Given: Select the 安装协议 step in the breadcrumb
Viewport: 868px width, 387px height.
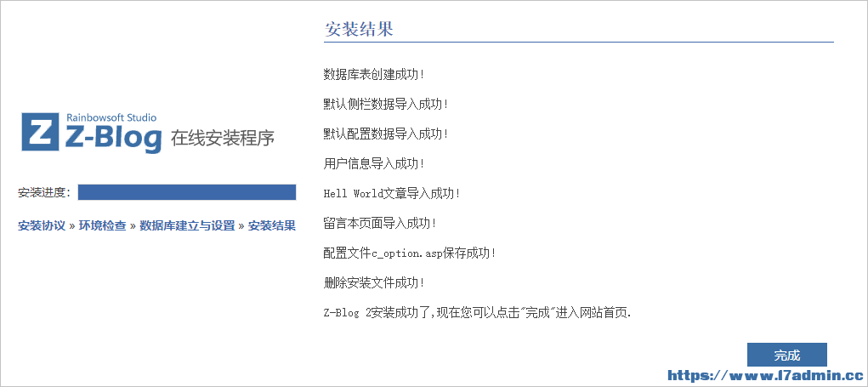Looking at the screenshot, I should (x=42, y=226).
